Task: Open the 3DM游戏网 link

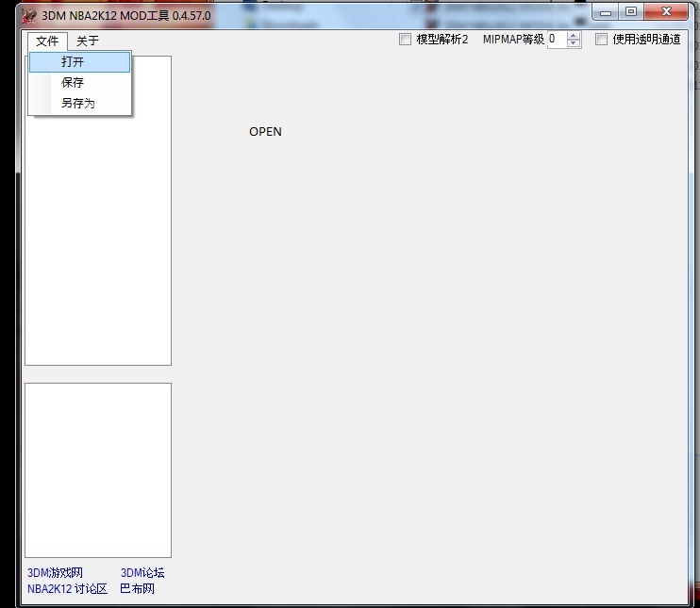Action: pyautogui.click(x=55, y=573)
